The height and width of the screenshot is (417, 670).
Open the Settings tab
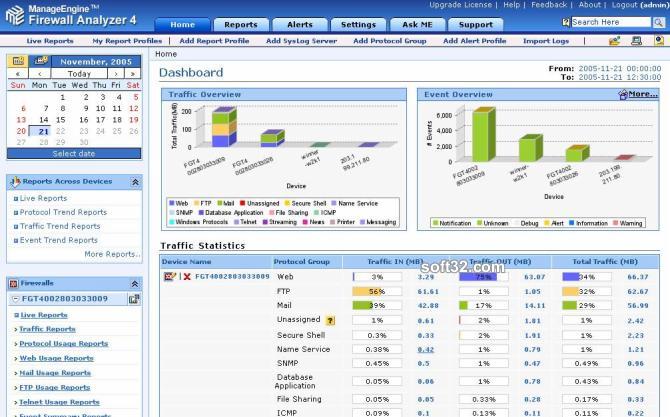coord(359,25)
